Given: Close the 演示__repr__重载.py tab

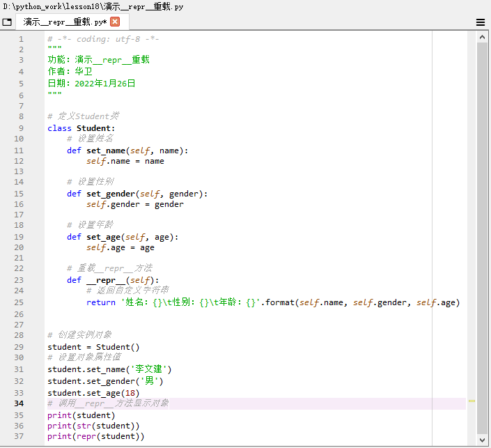Looking at the screenshot, I should point(115,22).
